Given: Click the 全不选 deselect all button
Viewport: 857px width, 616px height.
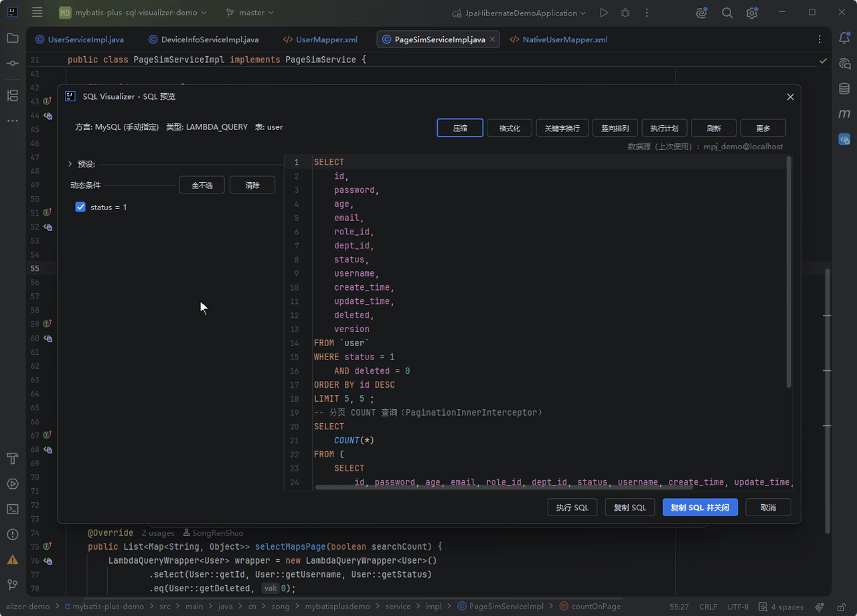Looking at the screenshot, I should pos(202,185).
